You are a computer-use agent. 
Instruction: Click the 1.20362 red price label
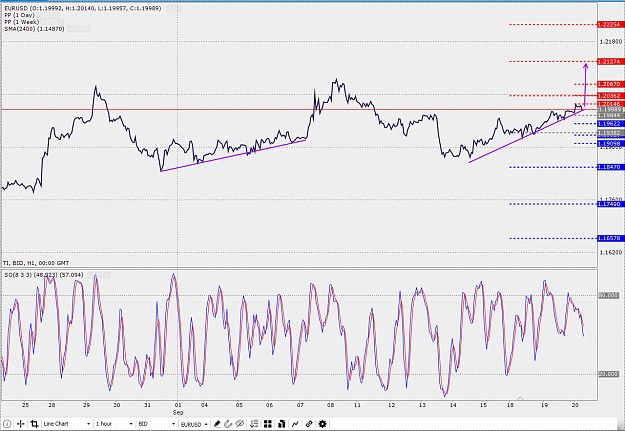click(610, 96)
